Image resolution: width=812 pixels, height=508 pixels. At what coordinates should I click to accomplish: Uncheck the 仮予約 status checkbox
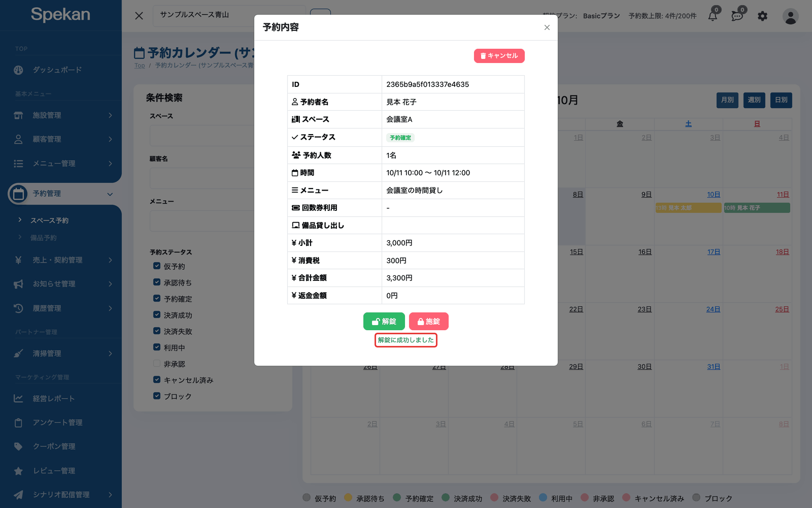click(157, 266)
